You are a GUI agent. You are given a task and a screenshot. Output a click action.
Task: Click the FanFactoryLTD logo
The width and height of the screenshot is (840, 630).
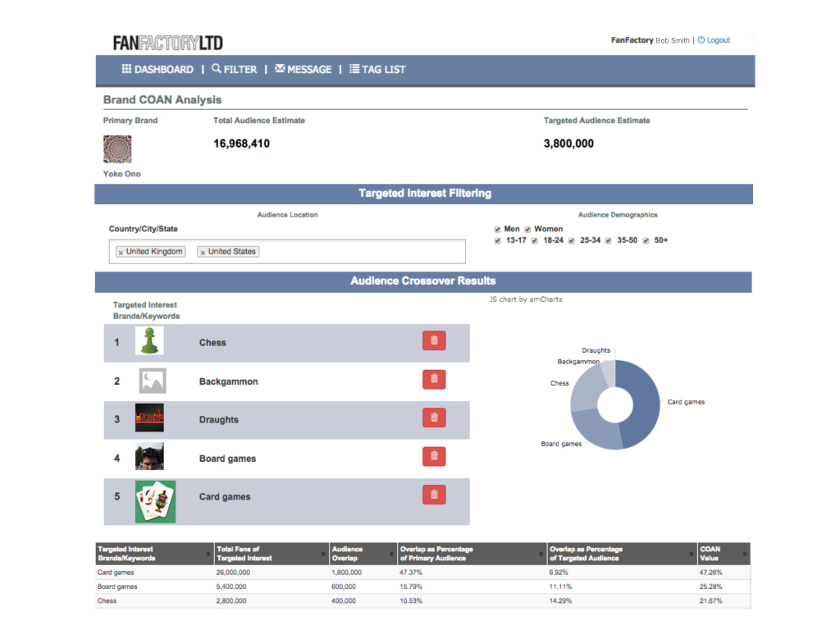[167, 43]
